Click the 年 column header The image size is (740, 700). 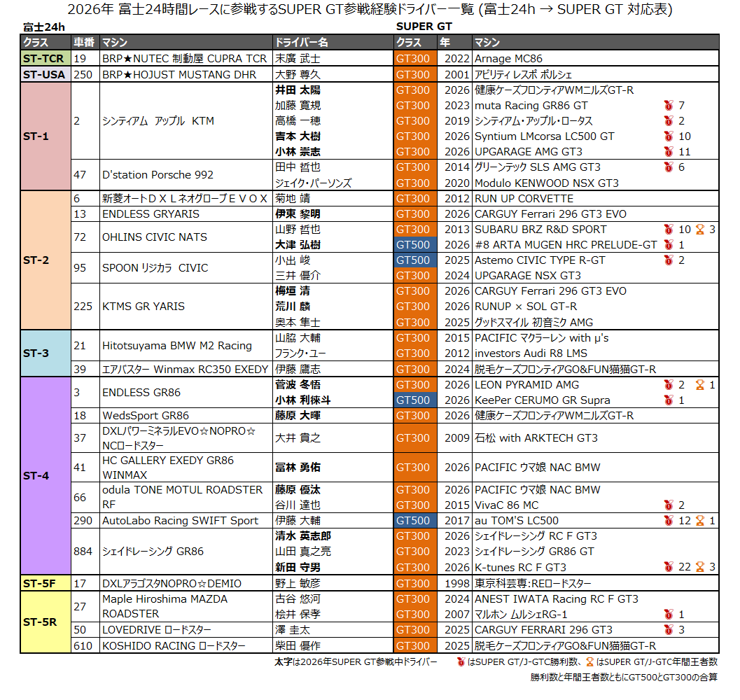tap(454, 43)
